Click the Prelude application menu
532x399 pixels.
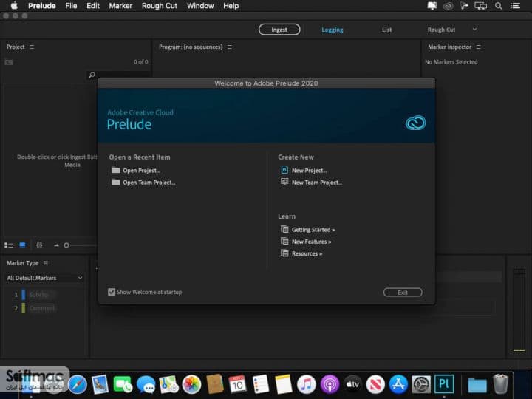click(x=41, y=6)
